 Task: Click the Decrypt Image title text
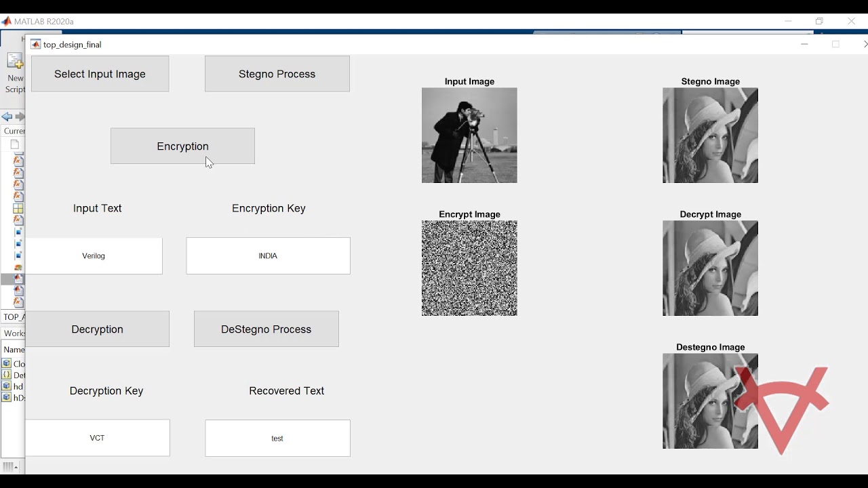pyautogui.click(x=711, y=214)
